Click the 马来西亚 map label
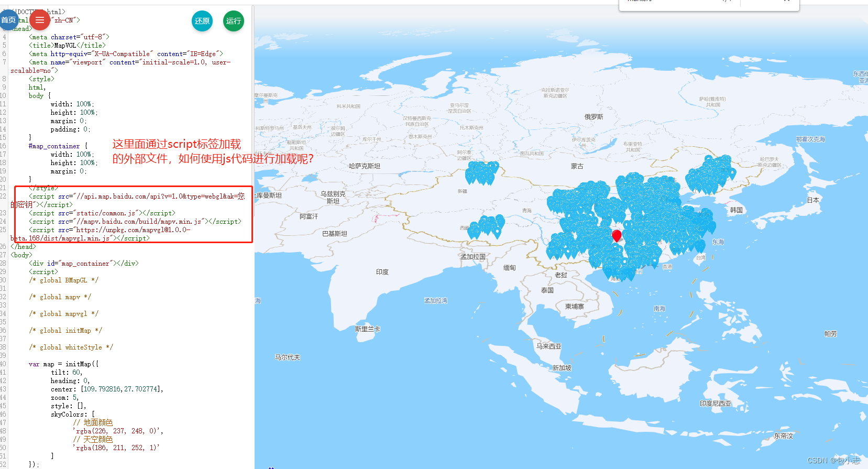This screenshot has height=469, width=868. tap(549, 346)
